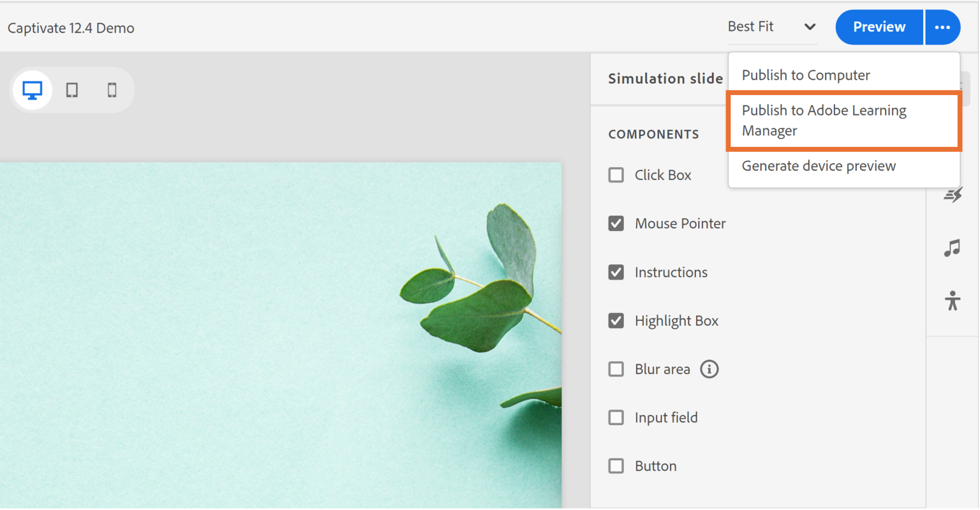
Task: Open the Accessibility panel icon
Action: point(952,300)
